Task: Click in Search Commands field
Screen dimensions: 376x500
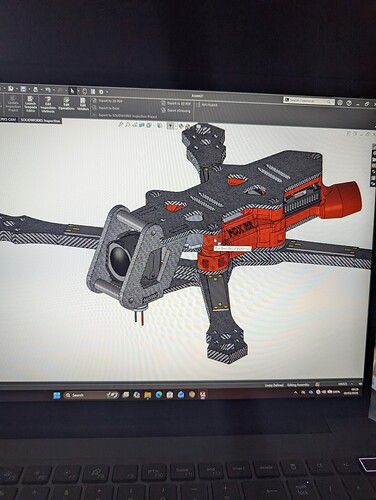Action: [309, 101]
